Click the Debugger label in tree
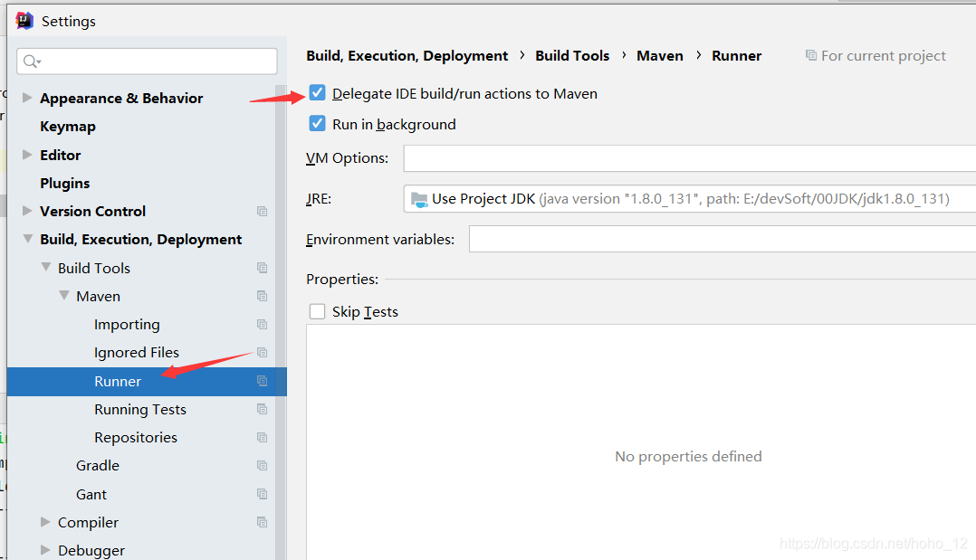The width and height of the screenshot is (976, 560). pyautogui.click(x=91, y=551)
